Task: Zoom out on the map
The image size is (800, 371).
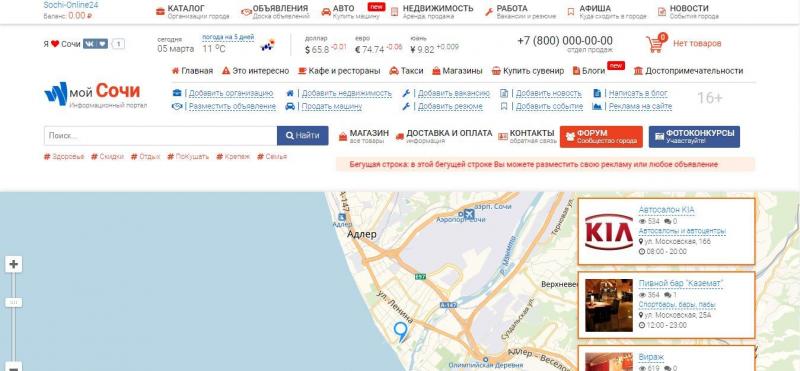Action: pyautogui.click(x=14, y=367)
